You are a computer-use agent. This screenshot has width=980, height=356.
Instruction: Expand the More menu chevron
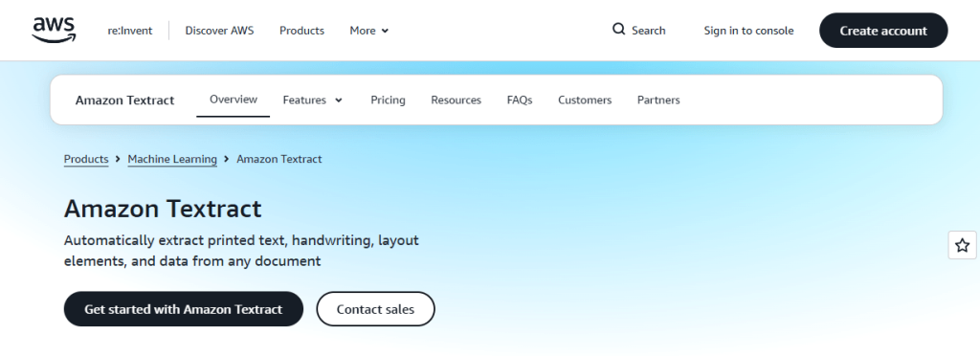point(385,31)
